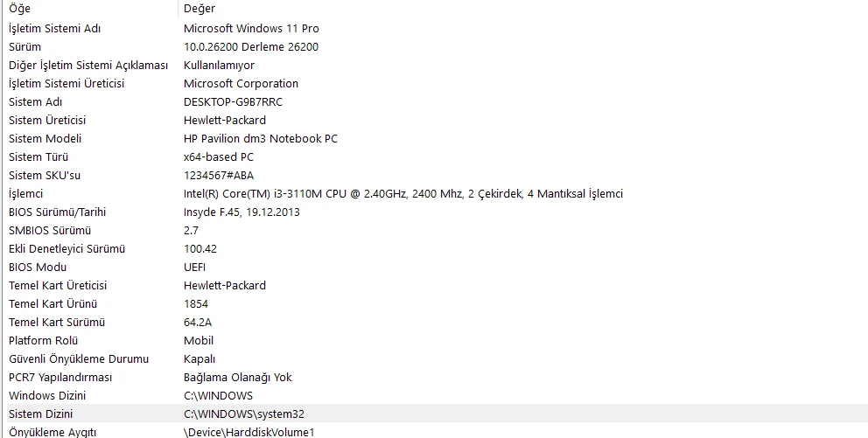The image size is (868, 438).
Task: Select the PCR7 Yapılandırması row
Action: (434, 377)
